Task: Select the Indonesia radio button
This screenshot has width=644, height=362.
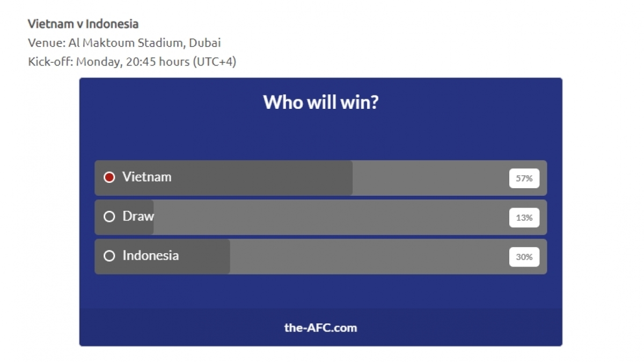Action: click(x=109, y=256)
